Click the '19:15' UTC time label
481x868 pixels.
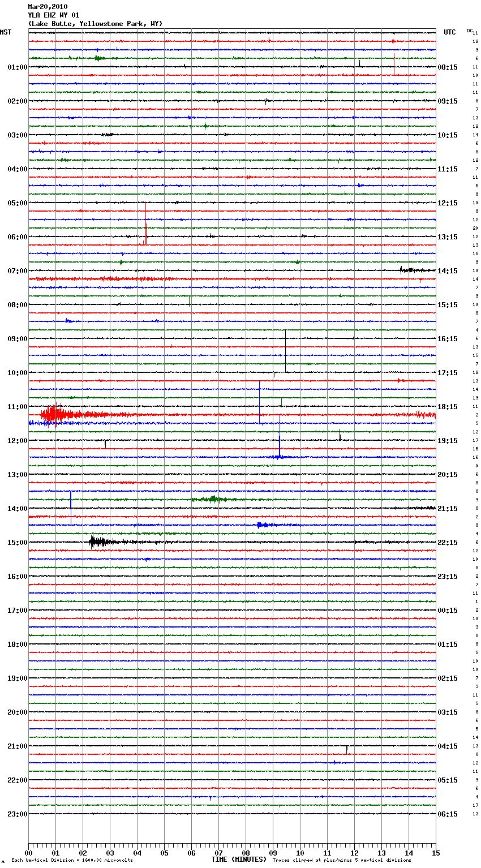(448, 441)
